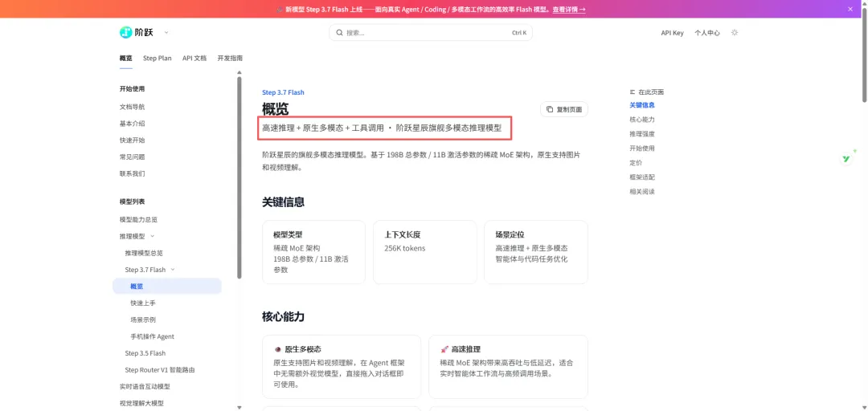Jump to 推理强度 in page outline
The width and height of the screenshot is (868, 411).
pos(642,134)
